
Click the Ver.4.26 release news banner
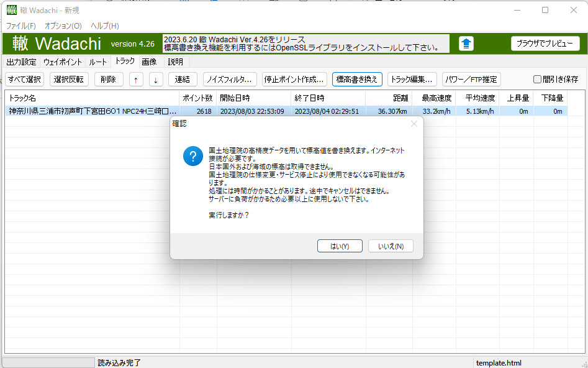pyautogui.click(x=306, y=44)
